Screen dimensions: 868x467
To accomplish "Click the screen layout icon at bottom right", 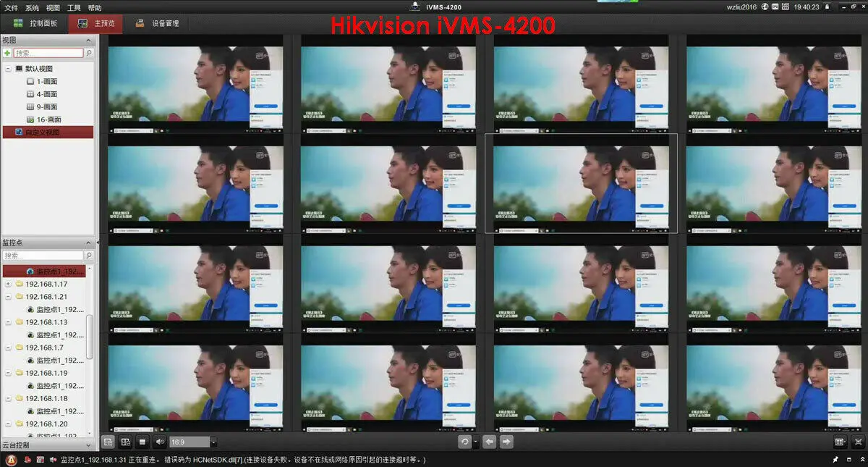I will [x=840, y=442].
